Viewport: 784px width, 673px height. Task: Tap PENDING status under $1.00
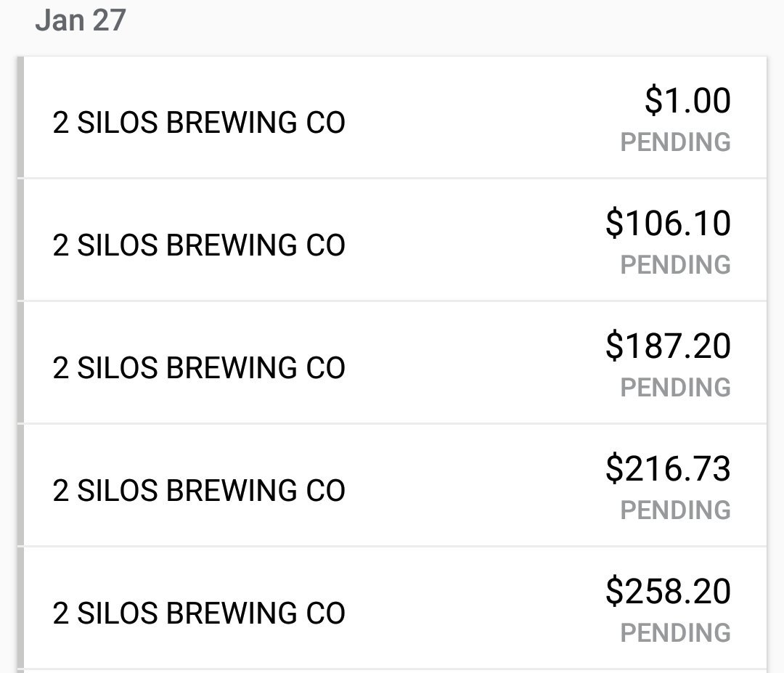click(675, 142)
